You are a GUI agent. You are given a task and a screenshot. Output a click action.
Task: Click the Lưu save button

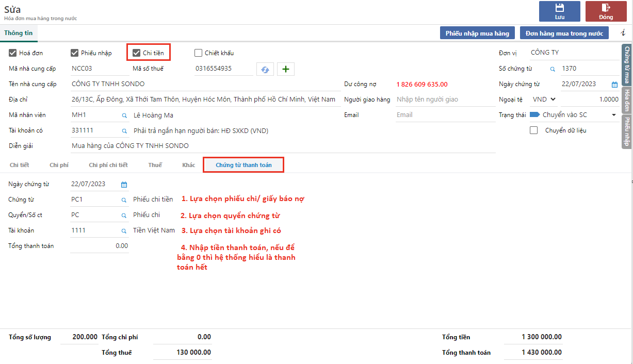click(x=559, y=11)
